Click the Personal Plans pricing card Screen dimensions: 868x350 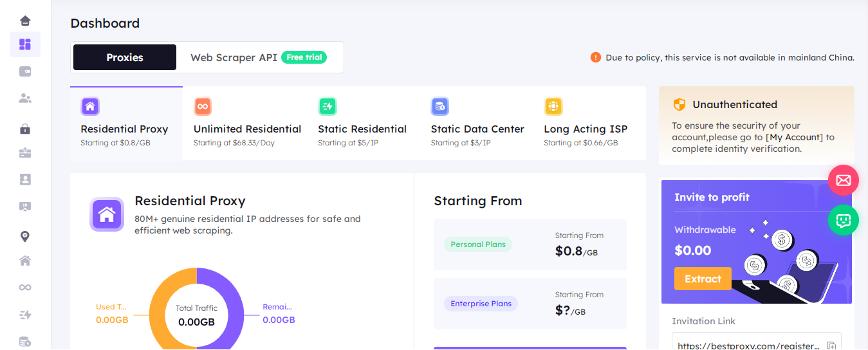(530, 244)
